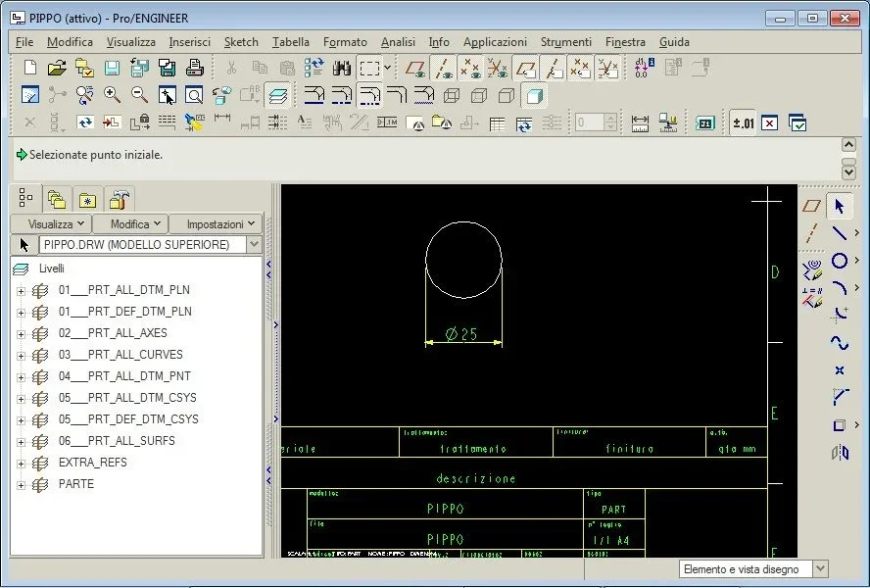
Task: Click the Modifica button in layer panel
Action: pyautogui.click(x=131, y=224)
